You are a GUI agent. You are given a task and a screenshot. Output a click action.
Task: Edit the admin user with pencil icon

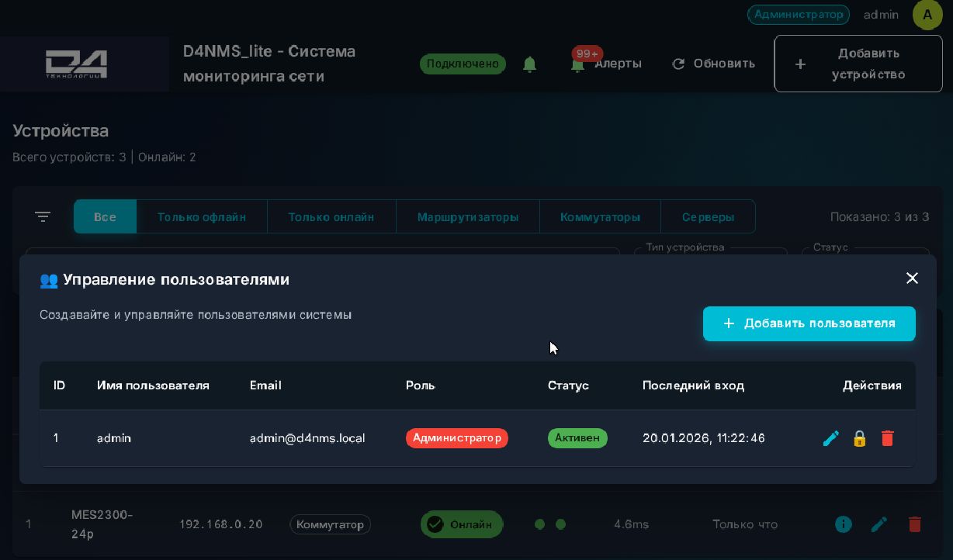(830, 438)
